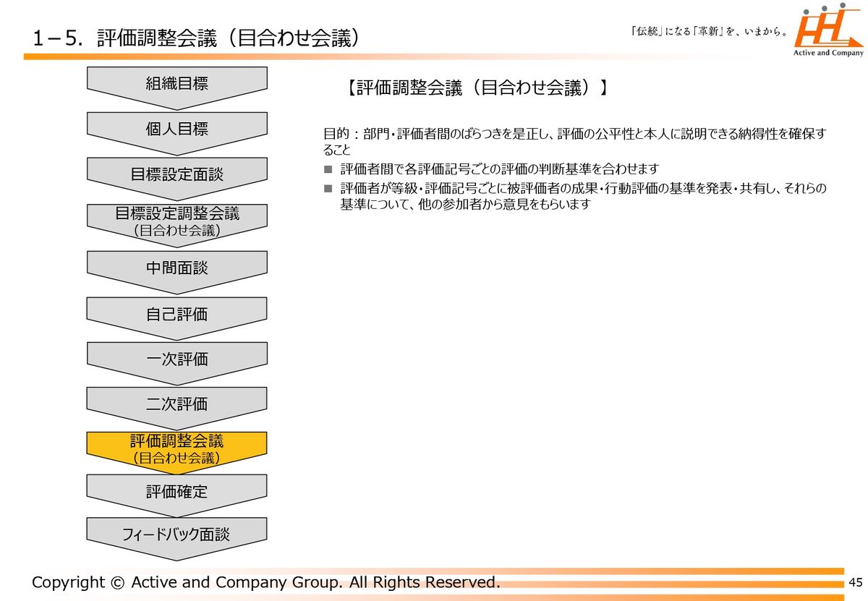This screenshot has height=601, width=868.
Task: Click the slide title 1-5. 評価調整会議
Action: 196,38
